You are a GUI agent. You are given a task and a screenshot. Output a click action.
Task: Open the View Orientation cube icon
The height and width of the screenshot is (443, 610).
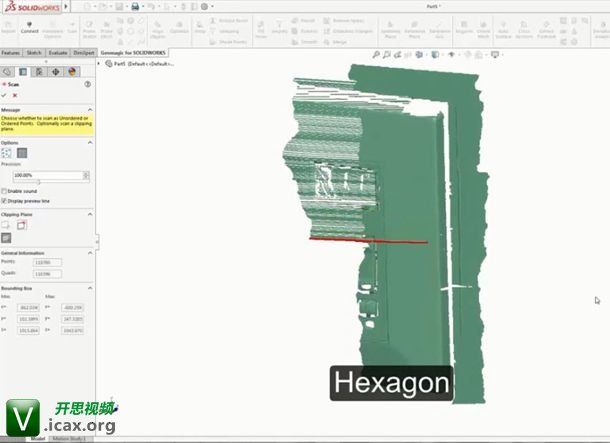pos(419,55)
